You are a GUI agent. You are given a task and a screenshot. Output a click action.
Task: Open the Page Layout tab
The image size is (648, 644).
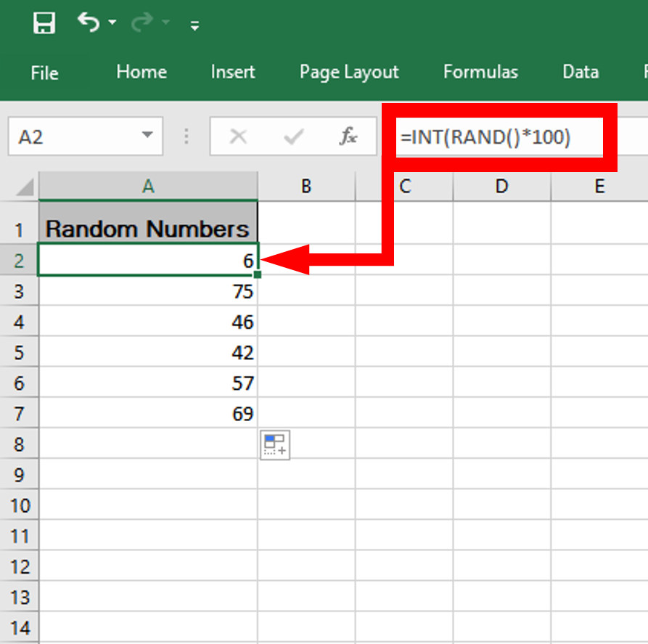349,73
